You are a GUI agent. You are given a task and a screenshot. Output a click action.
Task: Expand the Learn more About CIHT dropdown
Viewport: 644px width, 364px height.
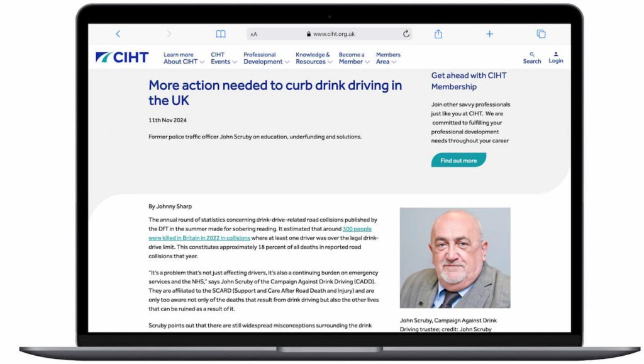(x=182, y=58)
